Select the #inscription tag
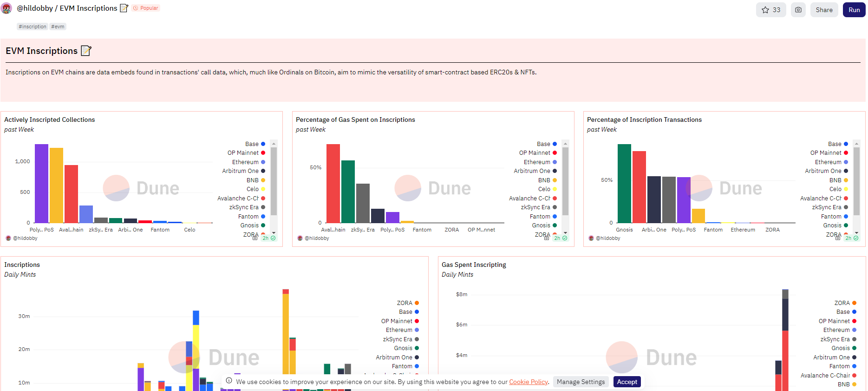 pyautogui.click(x=33, y=27)
